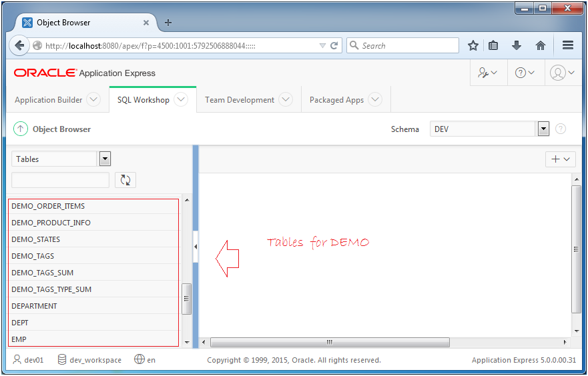Click the table list scrollbar thumb
The image size is (588, 376).
tap(186, 299)
